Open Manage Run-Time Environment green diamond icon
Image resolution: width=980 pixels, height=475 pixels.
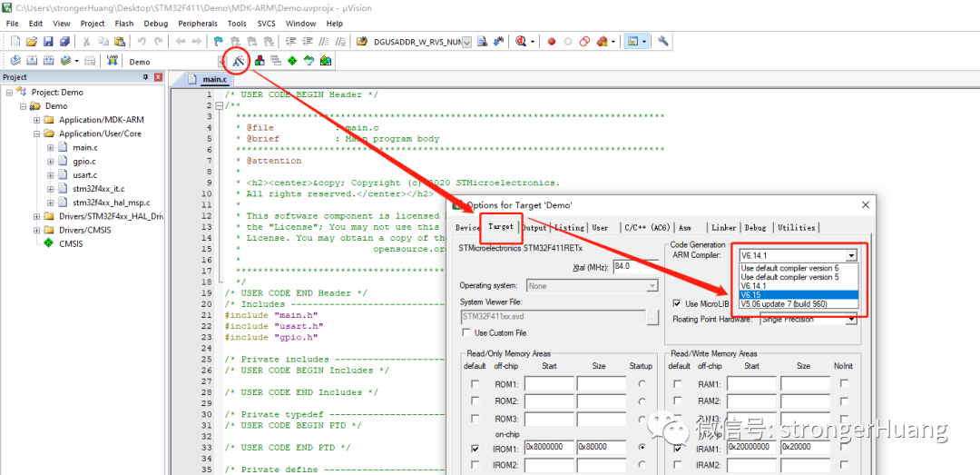coord(292,61)
